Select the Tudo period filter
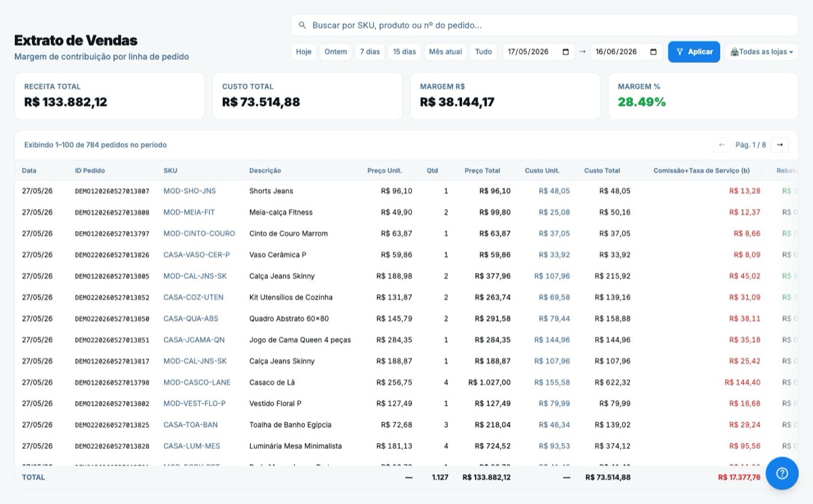813x504 pixels. (x=484, y=52)
